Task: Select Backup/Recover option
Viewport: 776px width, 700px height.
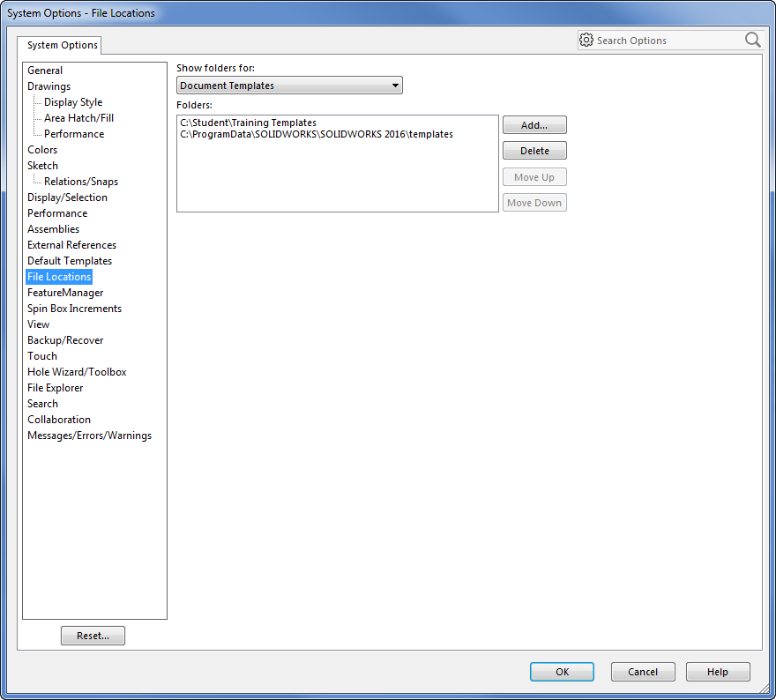Action: (65, 339)
